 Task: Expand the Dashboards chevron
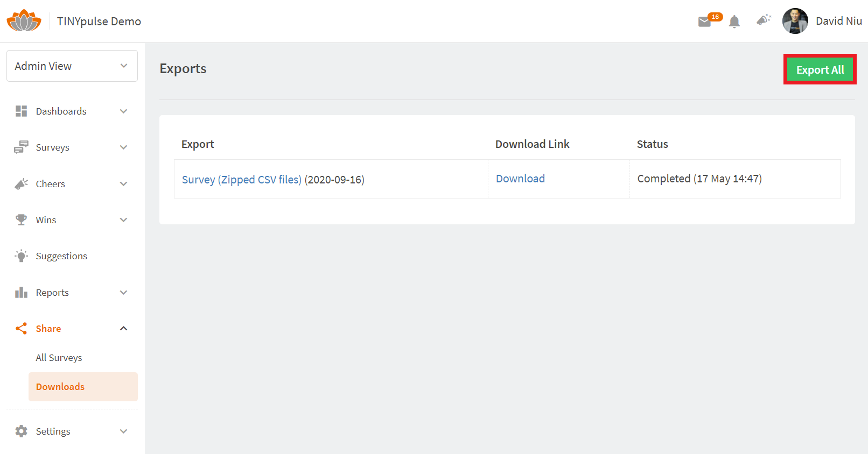[123, 111]
